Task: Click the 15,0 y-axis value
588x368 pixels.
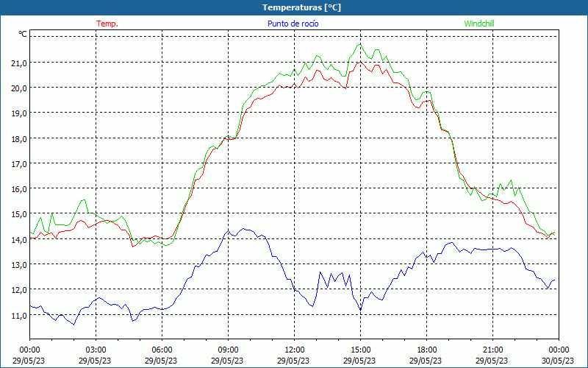Action: 19,214
